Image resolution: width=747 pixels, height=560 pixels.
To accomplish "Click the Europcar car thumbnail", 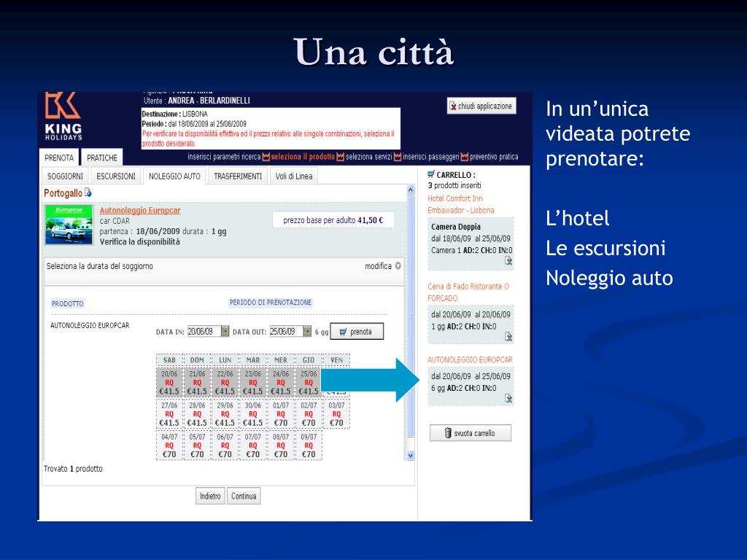I will 69,225.
